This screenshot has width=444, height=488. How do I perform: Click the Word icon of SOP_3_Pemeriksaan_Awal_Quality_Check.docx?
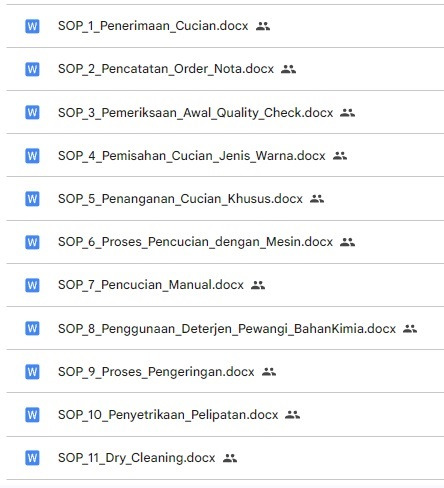(32, 112)
